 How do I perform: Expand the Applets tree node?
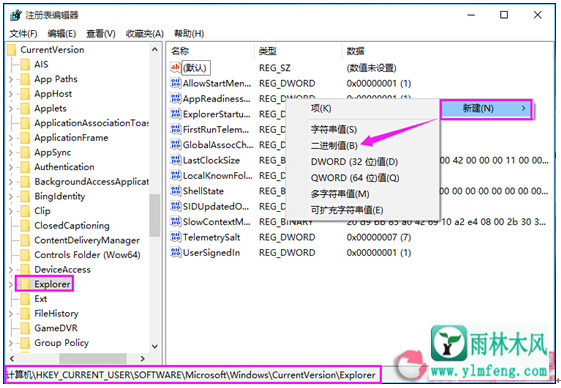[x=10, y=108]
